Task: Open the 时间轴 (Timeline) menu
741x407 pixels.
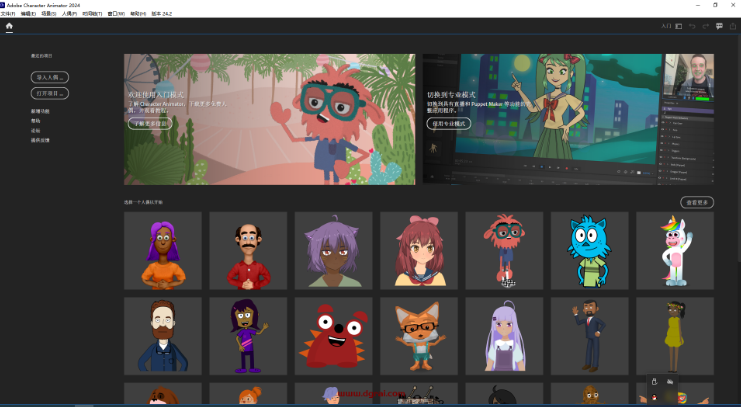Action: point(92,14)
